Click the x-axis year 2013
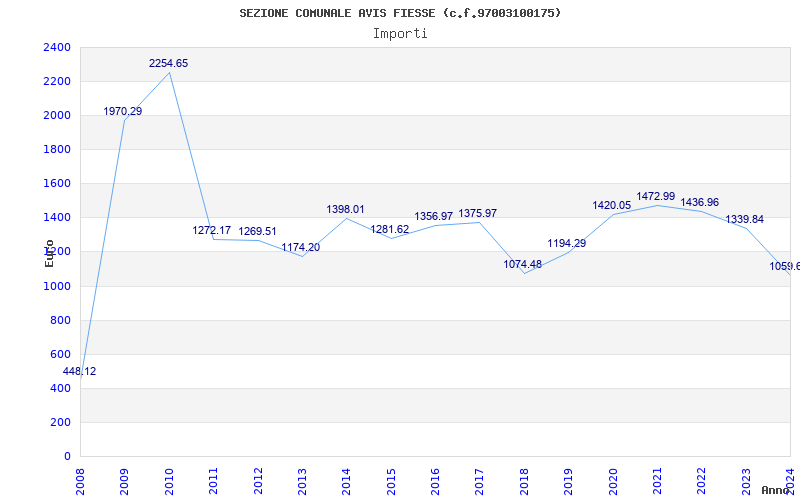Viewport: 800px width, 500px height. tap(302, 481)
